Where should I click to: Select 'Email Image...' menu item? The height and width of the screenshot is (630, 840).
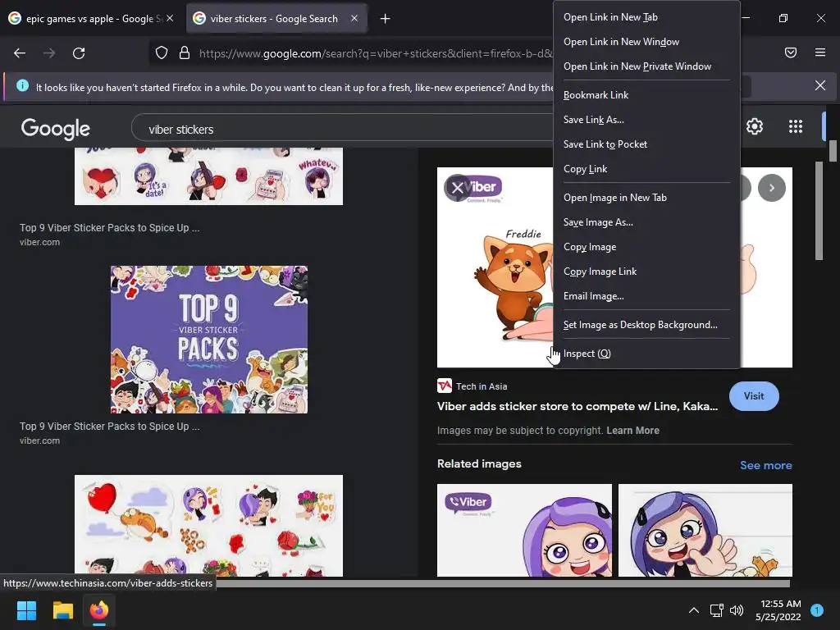pos(646,296)
